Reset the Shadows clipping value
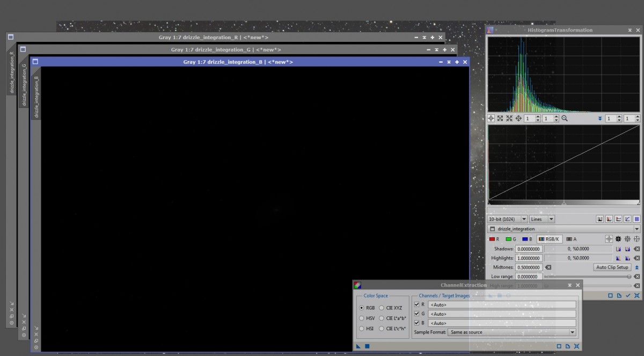 [637, 249]
